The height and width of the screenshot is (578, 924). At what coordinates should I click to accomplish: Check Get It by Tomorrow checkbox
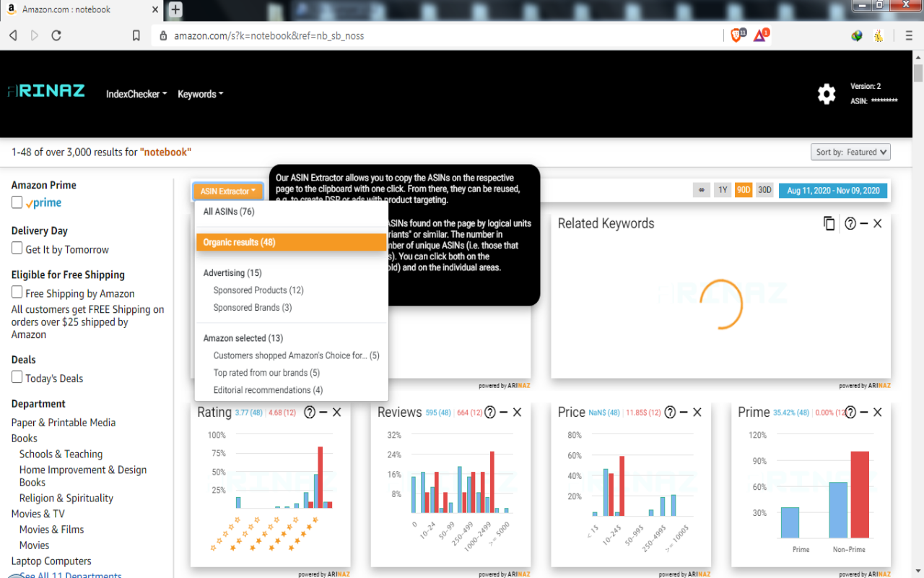coord(17,249)
